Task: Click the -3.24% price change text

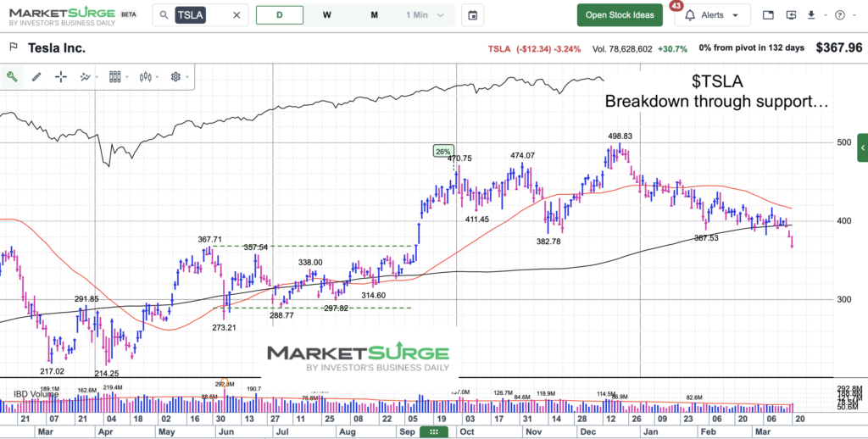Action: click(567, 48)
